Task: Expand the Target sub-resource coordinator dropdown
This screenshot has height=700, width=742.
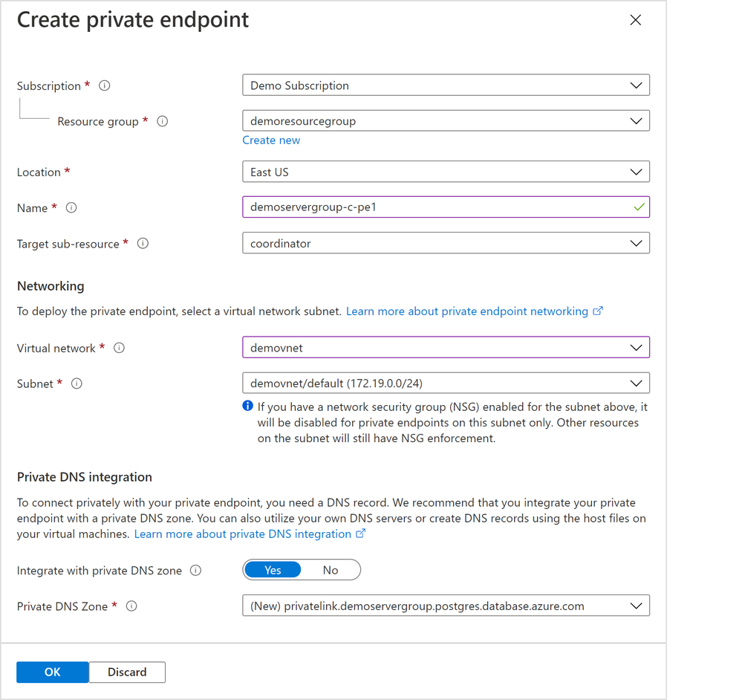Action: pos(446,243)
